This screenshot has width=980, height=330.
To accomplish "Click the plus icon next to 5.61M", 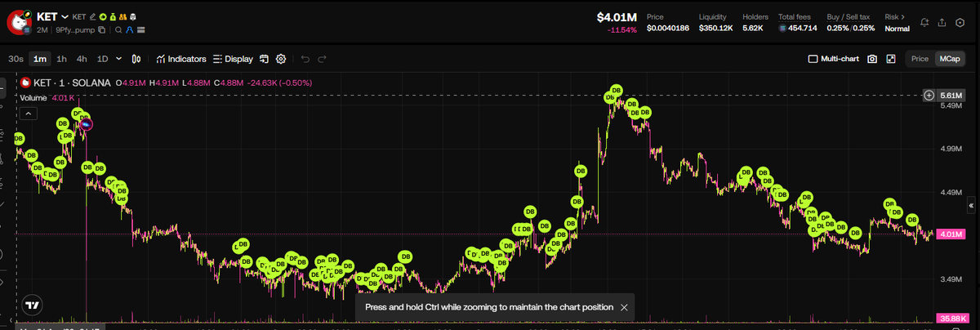I will [929, 96].
